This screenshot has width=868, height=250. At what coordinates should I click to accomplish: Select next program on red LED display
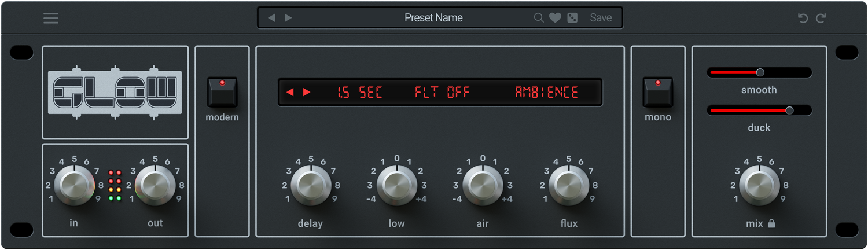coord(307,92)
